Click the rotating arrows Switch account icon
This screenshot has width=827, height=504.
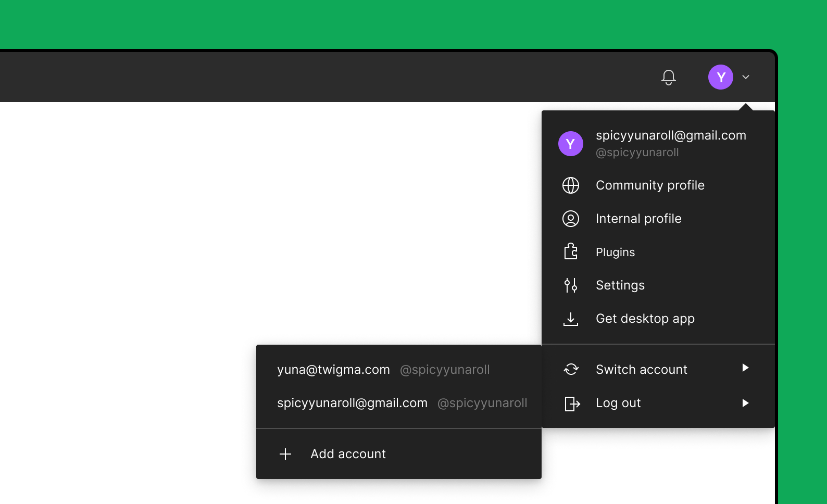click(571, 369)
